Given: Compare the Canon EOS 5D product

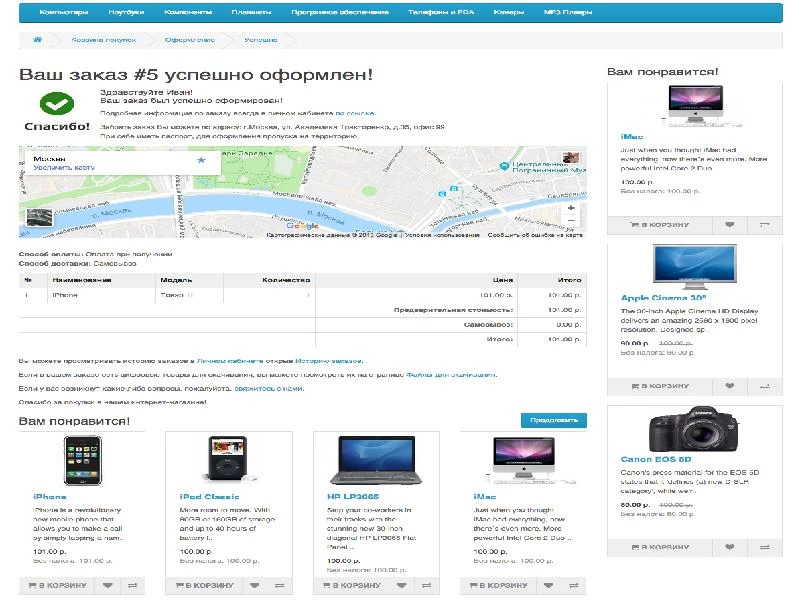Looking at the screenshot, I should (x=764, y=547).
